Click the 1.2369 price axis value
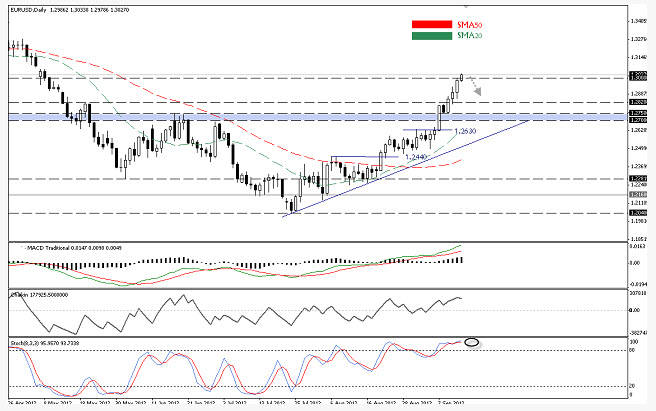 tap(638, 166)
